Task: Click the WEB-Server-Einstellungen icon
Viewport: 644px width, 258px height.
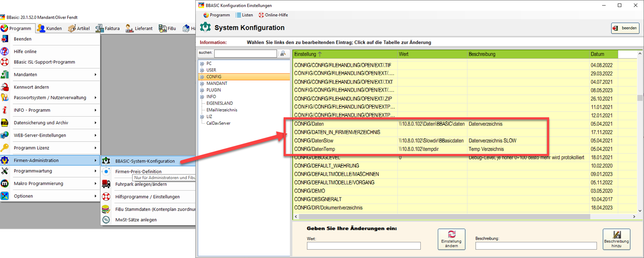Action: pyautogui.click(x=5, y=135)
